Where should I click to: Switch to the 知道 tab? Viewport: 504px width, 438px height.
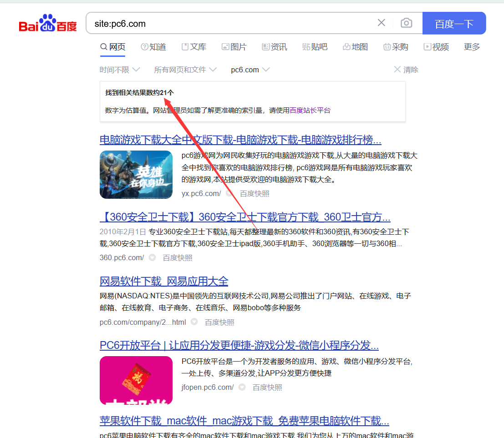coord(153,47)
